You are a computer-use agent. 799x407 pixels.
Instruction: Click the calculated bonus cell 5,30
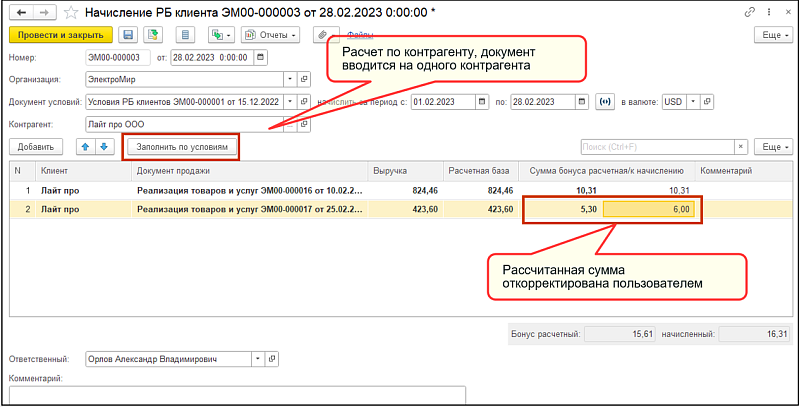pyautogui.click(x=562, y=209)
